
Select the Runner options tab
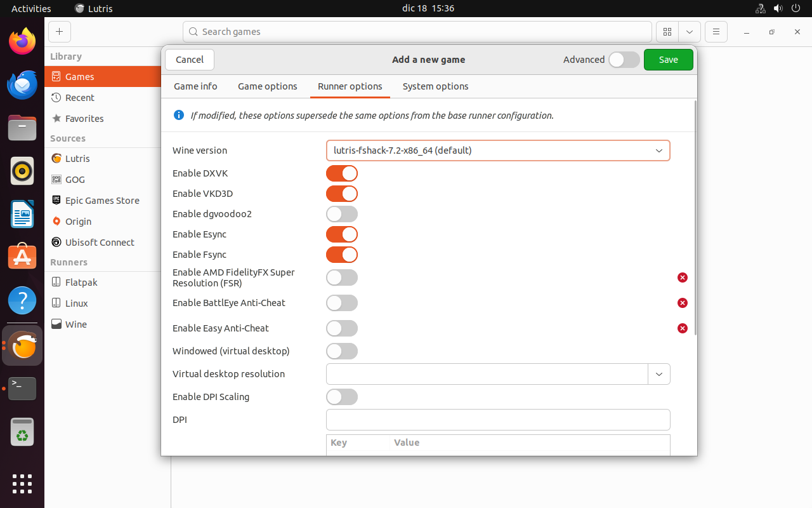point(350,86)
